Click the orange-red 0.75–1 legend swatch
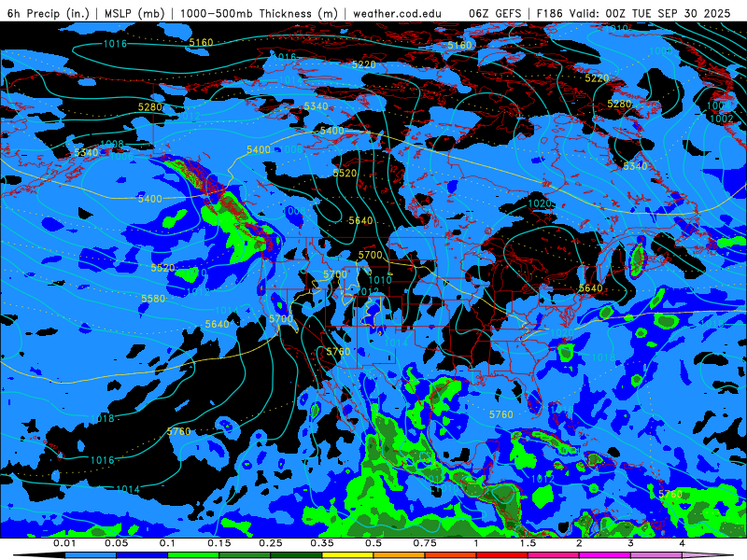Image resolution: width=747 pixels, height=560 pixels. pyautogui.click(x=451, y=555)
